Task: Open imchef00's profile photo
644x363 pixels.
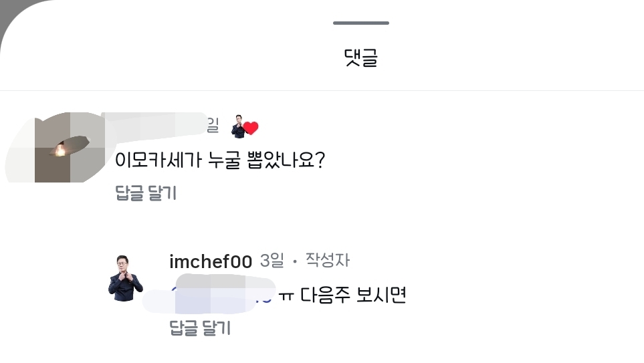Action: (x=125, y=278)
